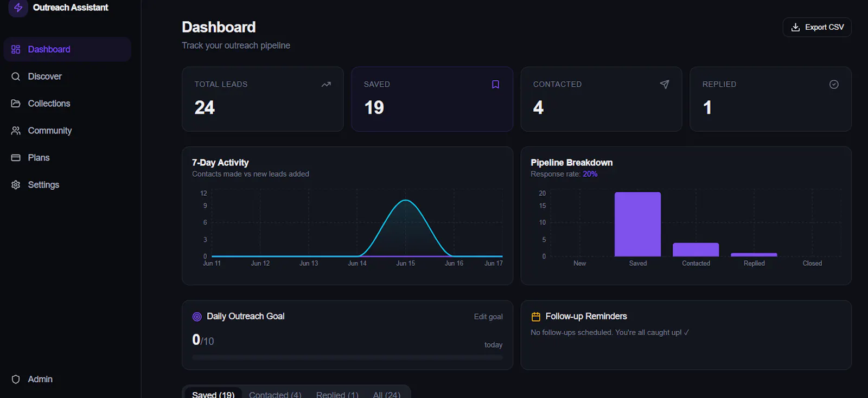Click the Plans card icon
The width and height of the screenshot is (868, 398).
pyautogui.click(x=16, y=158)
